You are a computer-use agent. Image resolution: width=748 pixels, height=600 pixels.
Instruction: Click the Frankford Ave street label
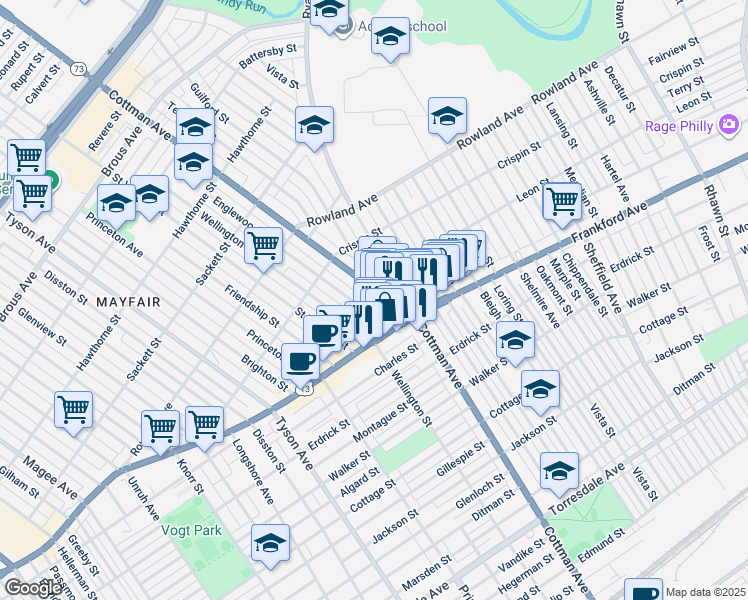tap(609, 223)
